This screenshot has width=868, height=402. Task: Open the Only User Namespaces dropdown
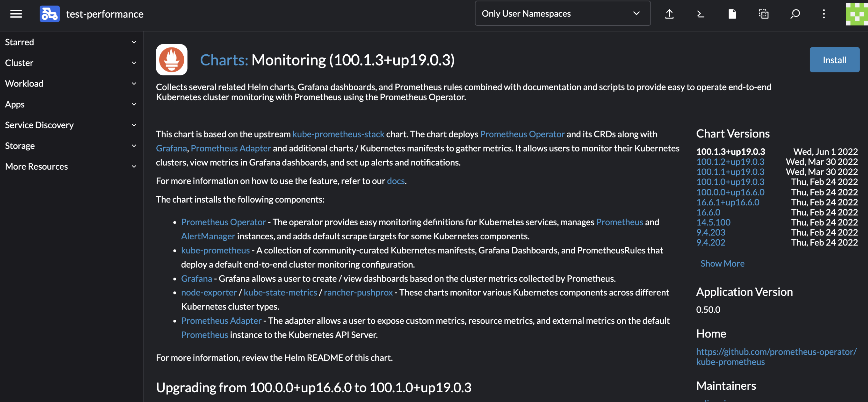click(x=562, y=13)
